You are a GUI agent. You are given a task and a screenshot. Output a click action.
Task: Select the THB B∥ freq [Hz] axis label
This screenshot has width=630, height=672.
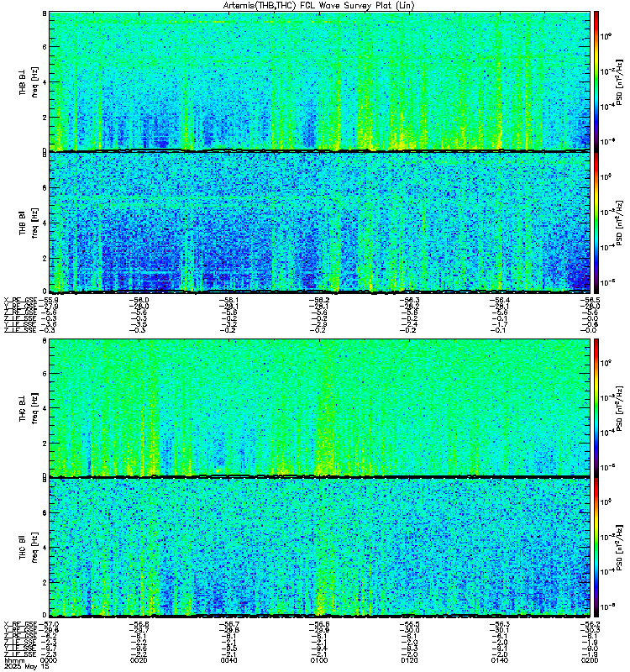pos(29,223)
